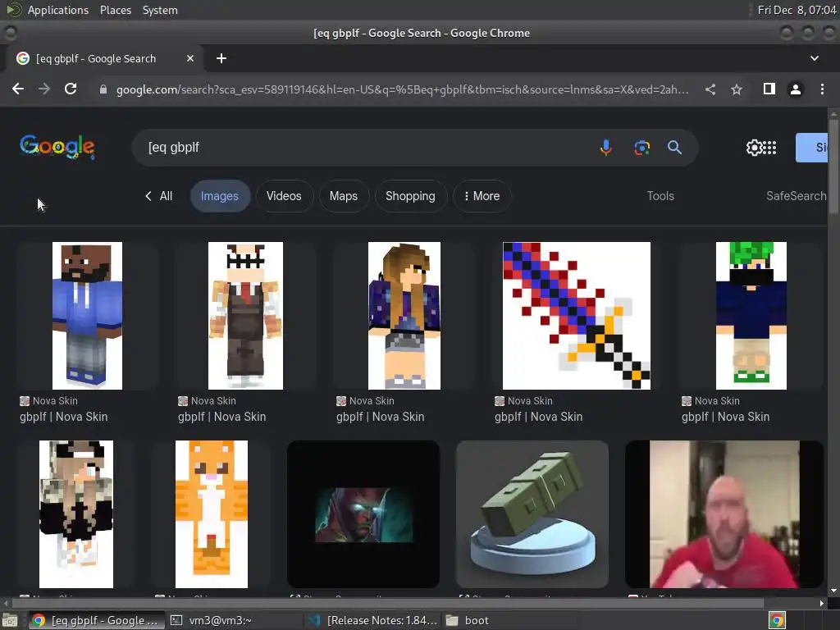This screenshot has width=840, height=630.
Task: Open the long-haired girl skin image
Action: coord(404,316)
